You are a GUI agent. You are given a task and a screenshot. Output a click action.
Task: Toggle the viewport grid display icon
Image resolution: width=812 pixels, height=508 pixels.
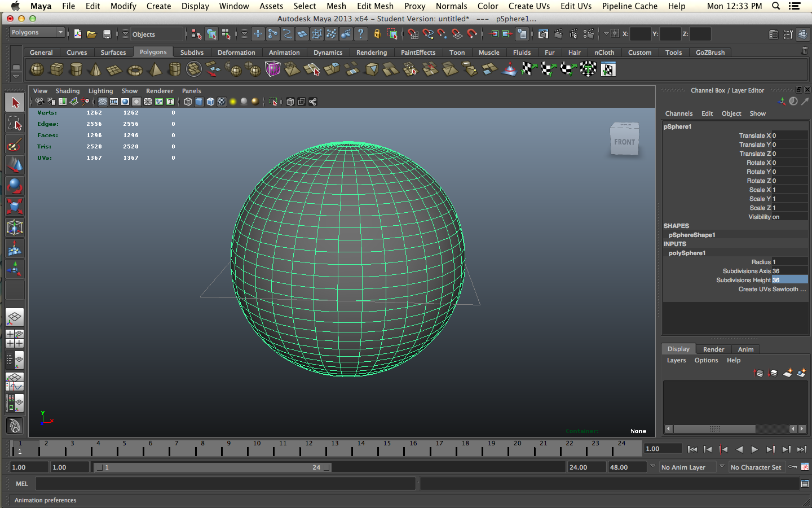tap(103, 102)
